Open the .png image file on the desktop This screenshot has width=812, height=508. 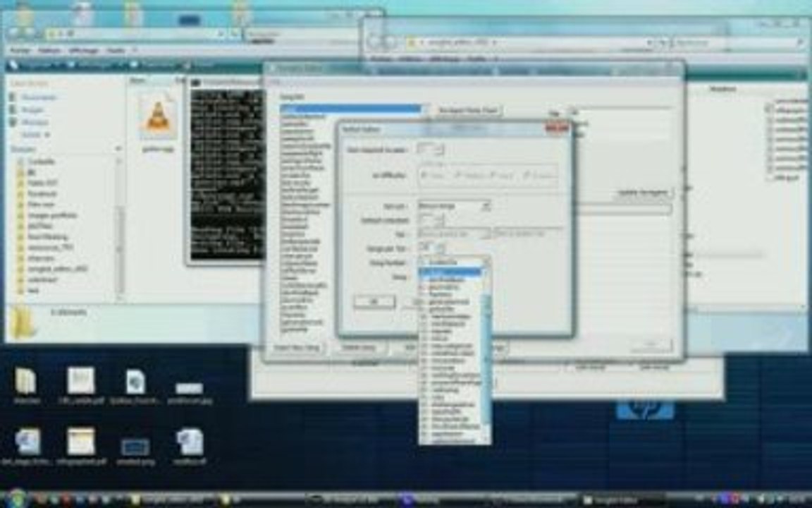pyautogui.click(x=135, y=451)
